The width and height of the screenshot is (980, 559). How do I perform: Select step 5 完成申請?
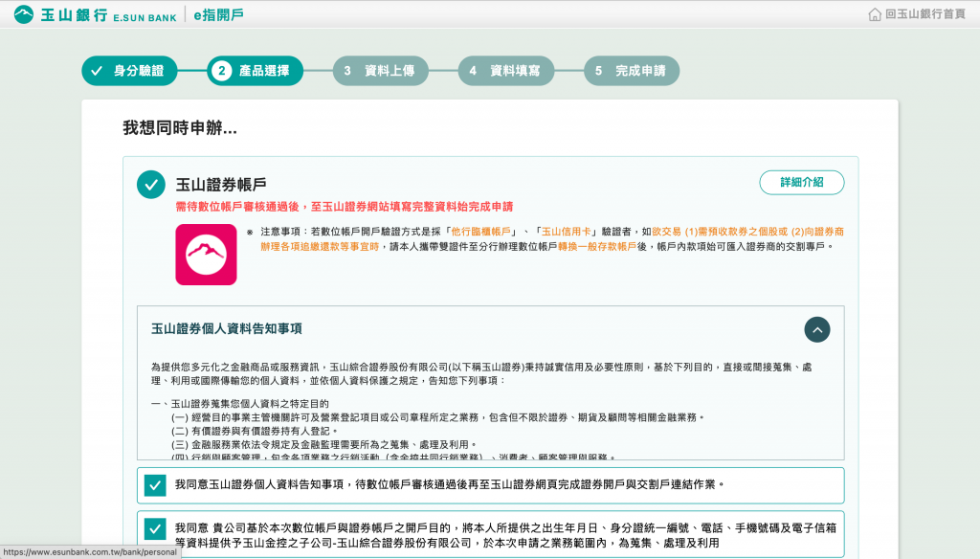pos(632,71)
